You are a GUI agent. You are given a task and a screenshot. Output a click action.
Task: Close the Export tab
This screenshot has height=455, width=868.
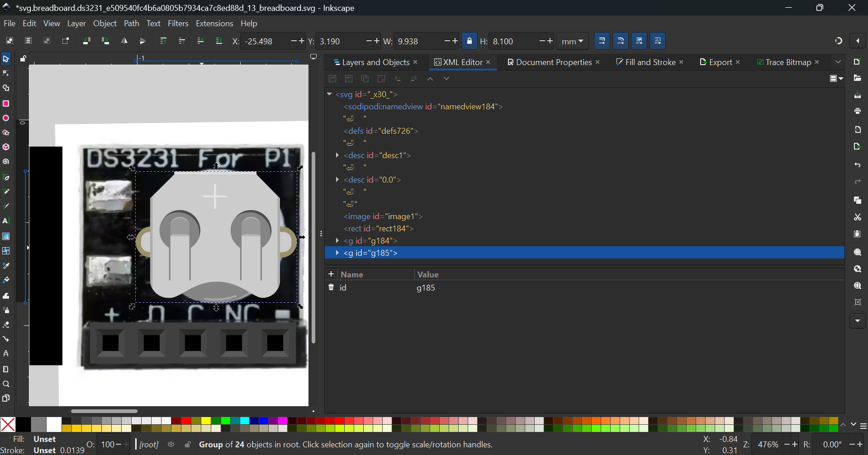click(x=738, y=62)
